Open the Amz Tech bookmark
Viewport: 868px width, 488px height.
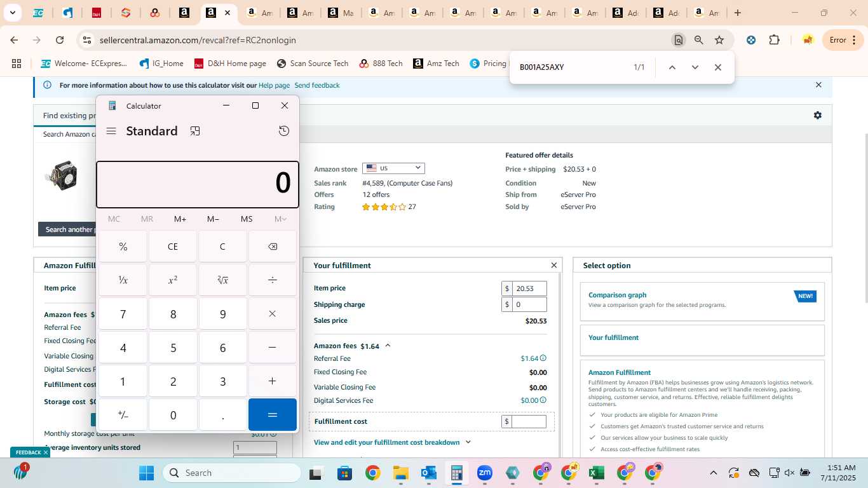(436, 64)
